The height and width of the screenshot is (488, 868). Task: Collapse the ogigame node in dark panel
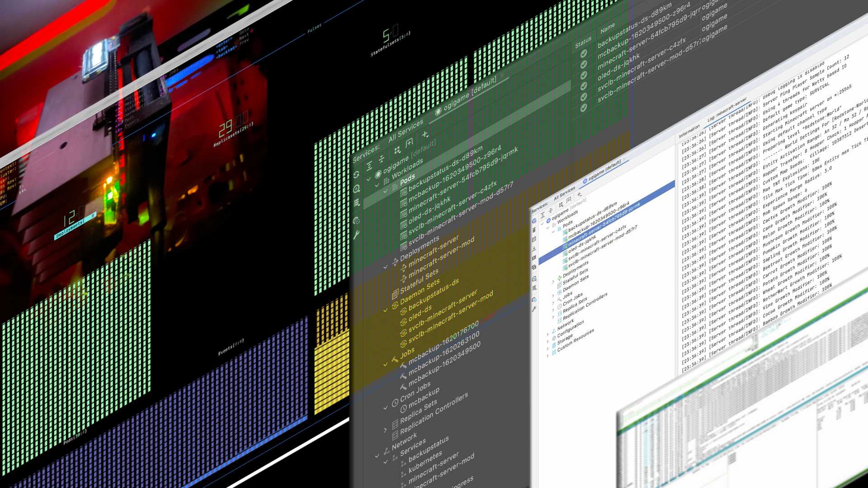point(368,179)
